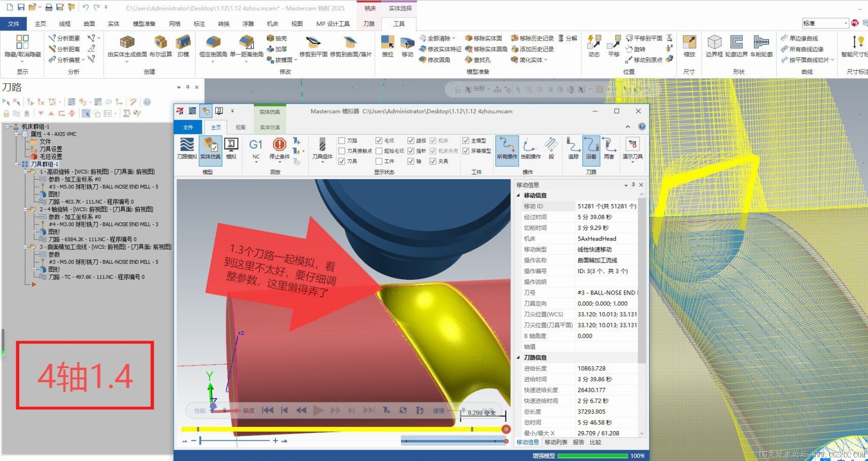Check the 工件 checkbox
This screenshot has height=461, width=868.
(x=379, y=161)
